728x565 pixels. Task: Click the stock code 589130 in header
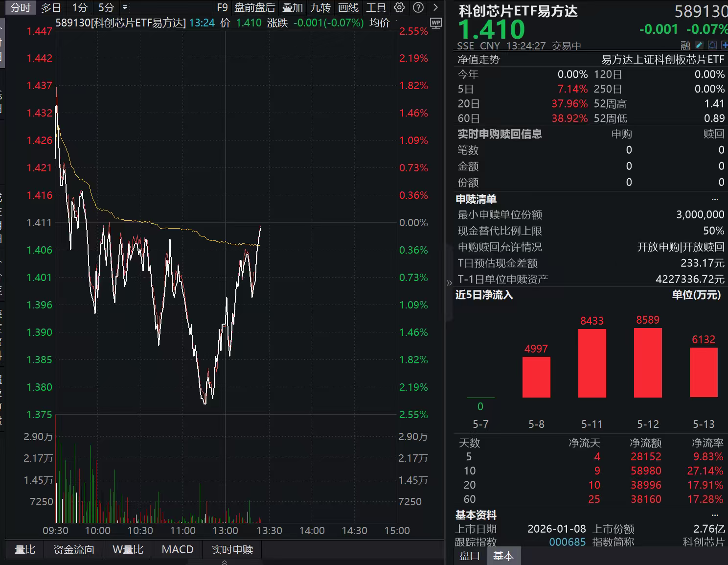click(x=701, y=11)
